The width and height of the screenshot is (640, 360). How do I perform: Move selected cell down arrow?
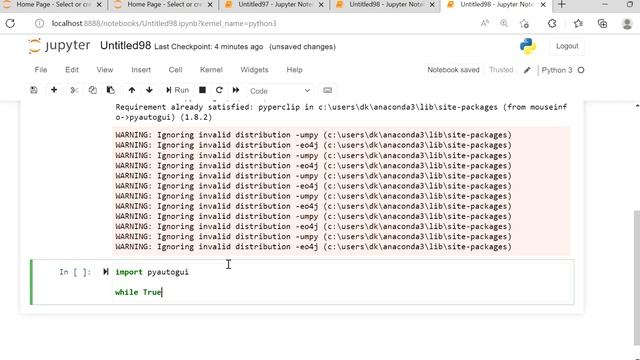coord(149,90)
